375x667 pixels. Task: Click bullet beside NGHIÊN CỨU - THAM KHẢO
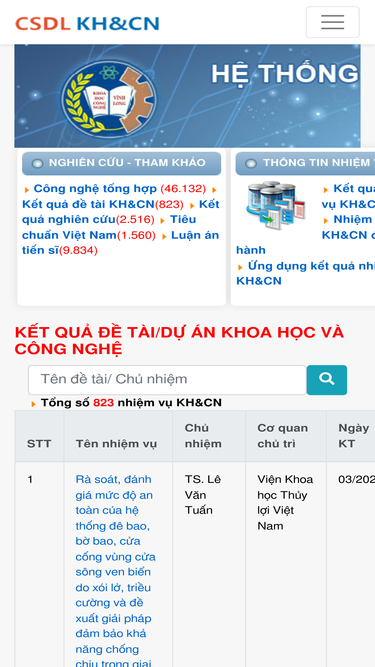[37, 163]
